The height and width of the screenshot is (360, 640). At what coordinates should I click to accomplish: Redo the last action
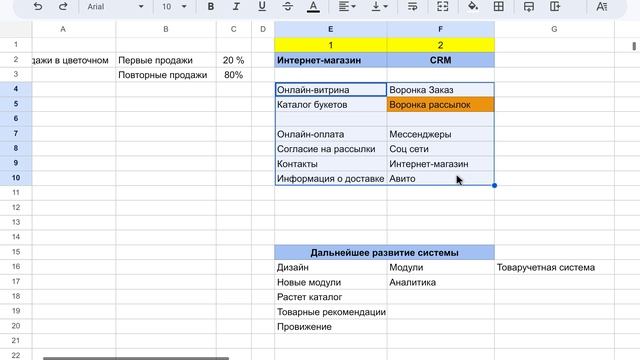63,7
